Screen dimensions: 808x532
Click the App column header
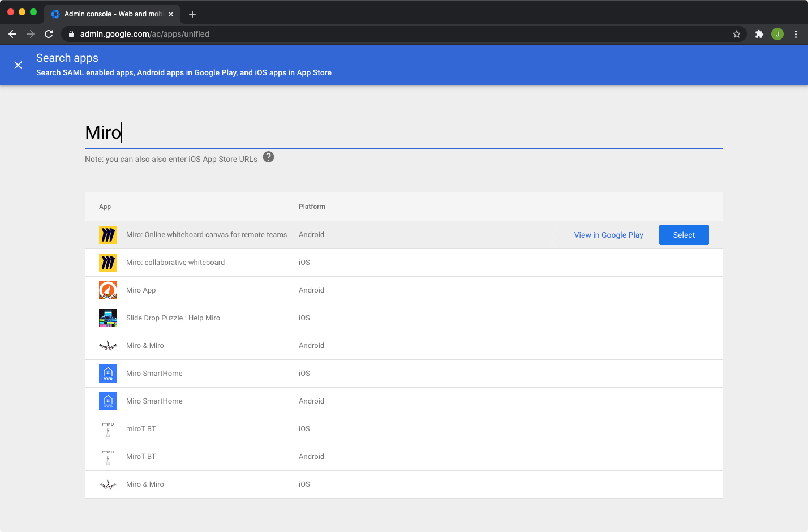pyautogui.click(x=105, y=207)
